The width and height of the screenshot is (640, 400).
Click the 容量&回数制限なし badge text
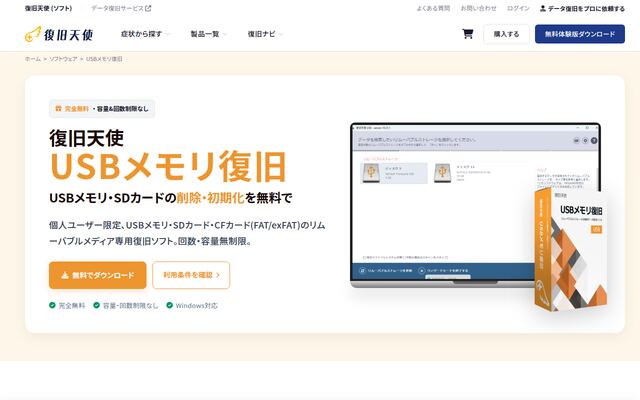(x=122, y=109)
